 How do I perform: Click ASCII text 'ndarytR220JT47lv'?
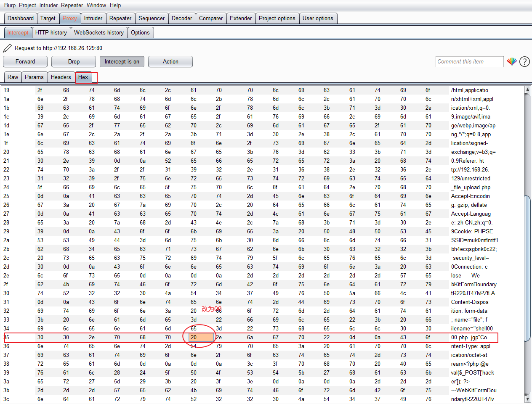click(472, 399)
